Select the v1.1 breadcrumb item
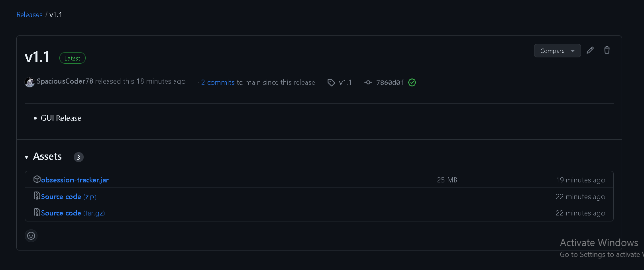 click(56, 14)
